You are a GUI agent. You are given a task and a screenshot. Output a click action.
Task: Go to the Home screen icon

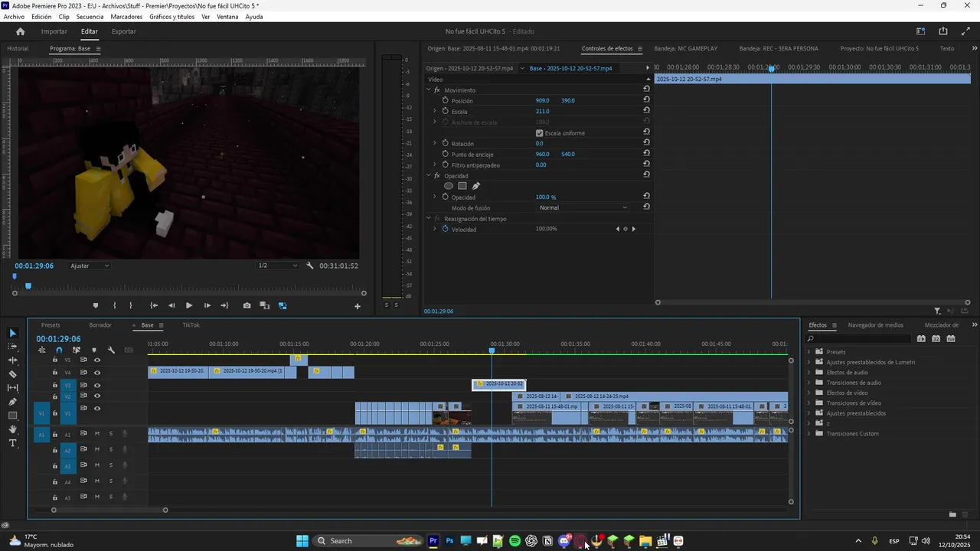[21, 31]
